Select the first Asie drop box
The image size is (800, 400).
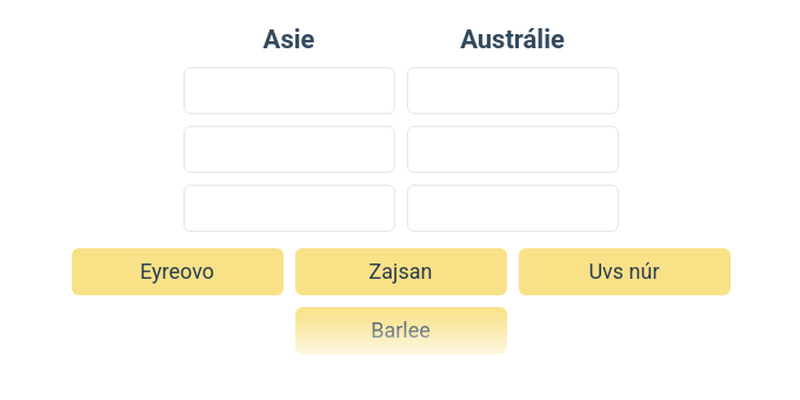[x=289, y=91]
